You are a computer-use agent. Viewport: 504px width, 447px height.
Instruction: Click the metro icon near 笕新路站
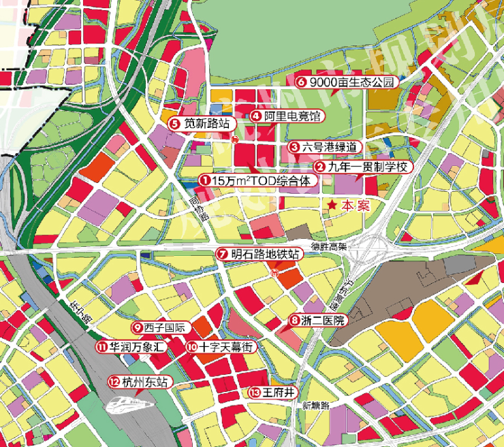coord(235,139)
